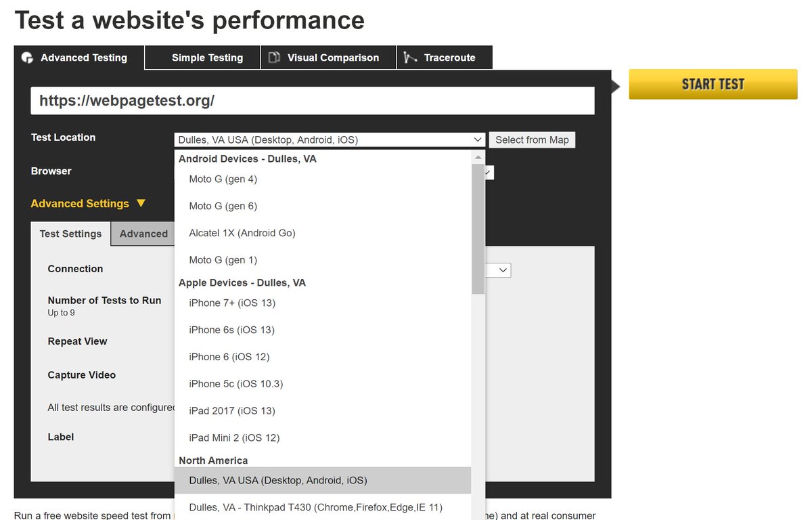Image resolution: width=812 pixels, height=520 pixels.
Task: Open the Advanced Testing tab
Action: coord(79,58)
